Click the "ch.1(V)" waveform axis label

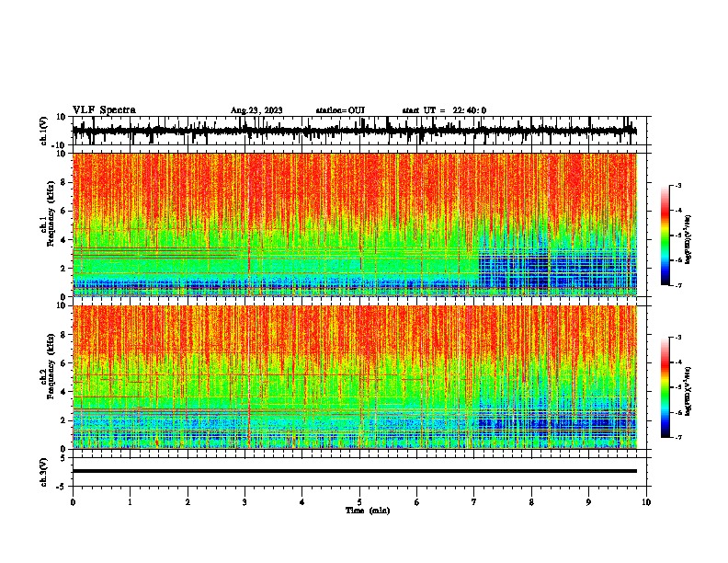coord(44,131)
